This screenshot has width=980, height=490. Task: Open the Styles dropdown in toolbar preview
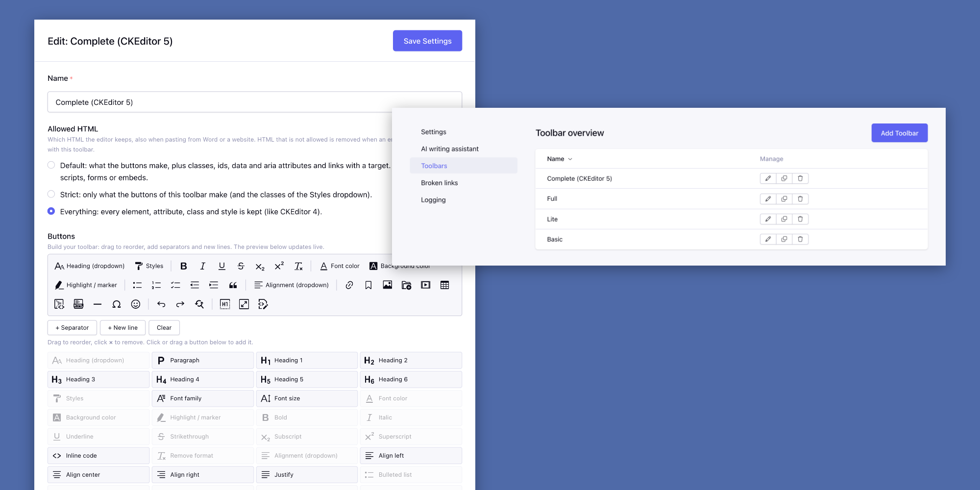pyautogui.click(x=149, y=266)
